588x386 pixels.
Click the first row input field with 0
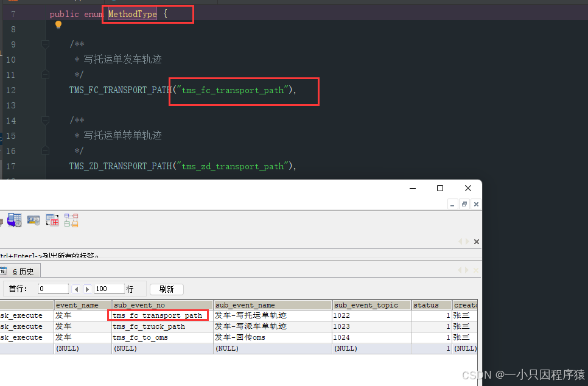tap(53, 289)
